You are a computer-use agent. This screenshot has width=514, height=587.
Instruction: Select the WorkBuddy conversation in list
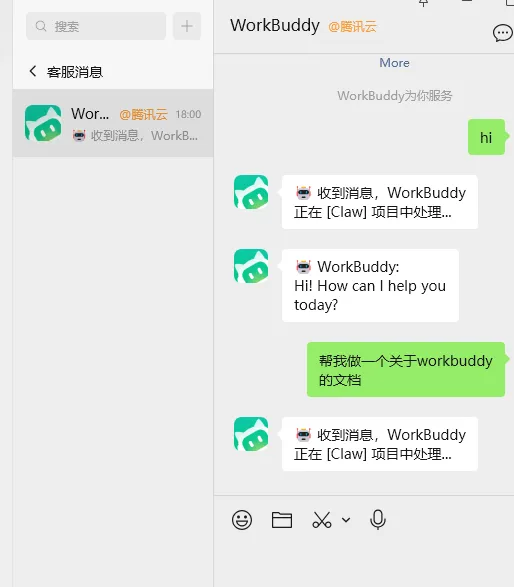point(113,123)
